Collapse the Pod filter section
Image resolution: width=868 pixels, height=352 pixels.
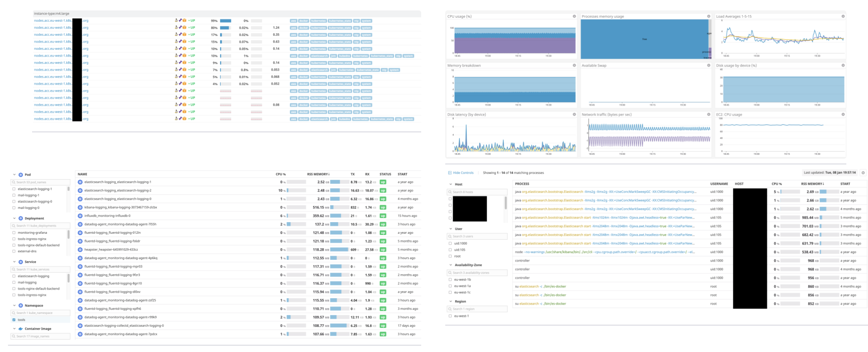[14, 175]
